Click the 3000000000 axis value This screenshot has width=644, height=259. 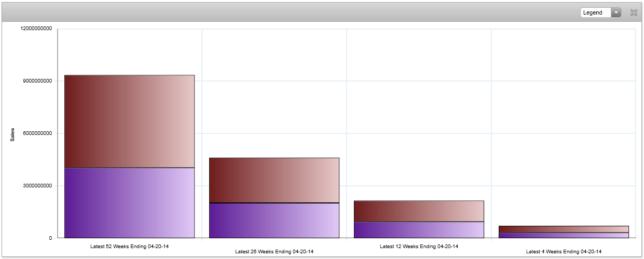point(37,186)
